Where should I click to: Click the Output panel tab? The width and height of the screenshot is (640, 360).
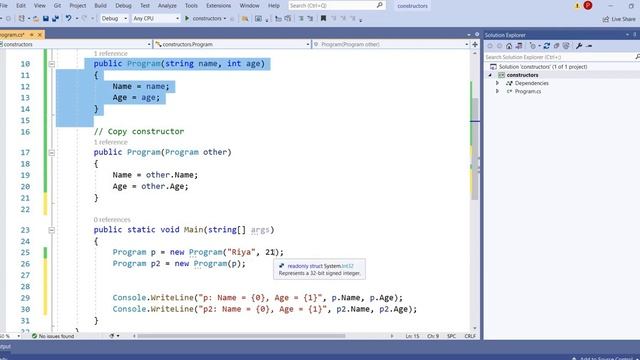[x=5, y=347]
